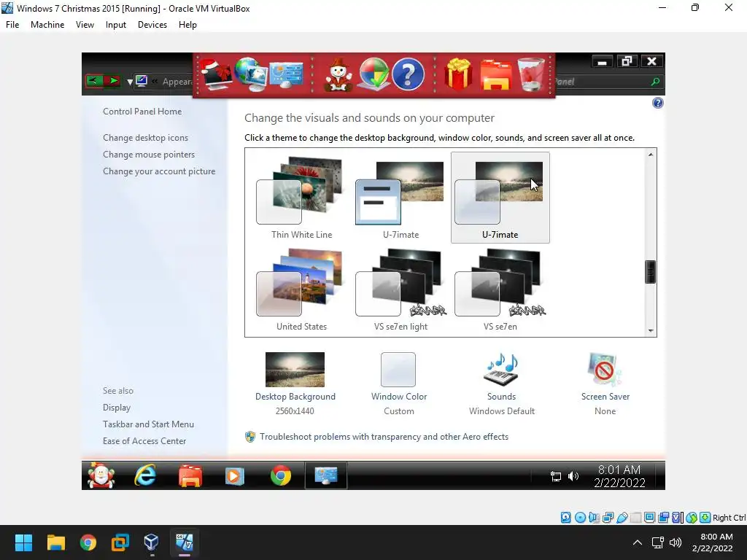Click the snowman icon in the dock
Image resolution: width=747 pixels, height=560 pixels.
[338, 75]
